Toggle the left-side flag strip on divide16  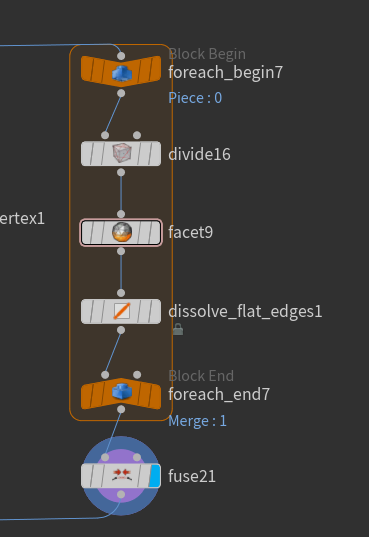coord(87,153)
